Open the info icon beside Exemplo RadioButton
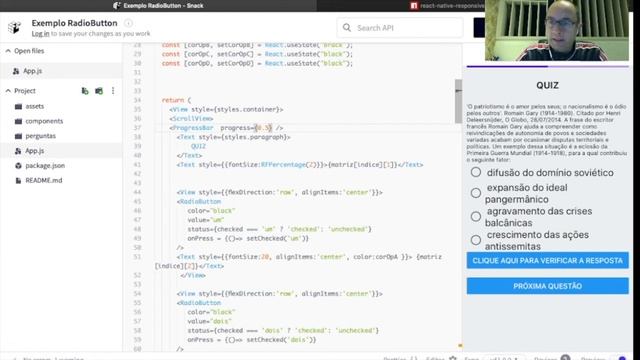Image resolution: width=640 pixels, height=360 pixels. point(128,23)
